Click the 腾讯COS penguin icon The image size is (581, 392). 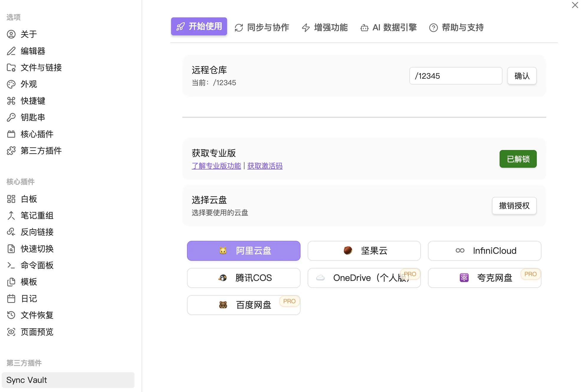coord(223,278)
